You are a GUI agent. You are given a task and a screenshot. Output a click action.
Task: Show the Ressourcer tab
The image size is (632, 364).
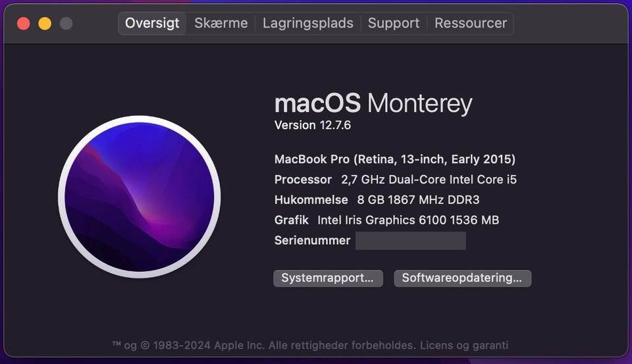tap(471, 23)
